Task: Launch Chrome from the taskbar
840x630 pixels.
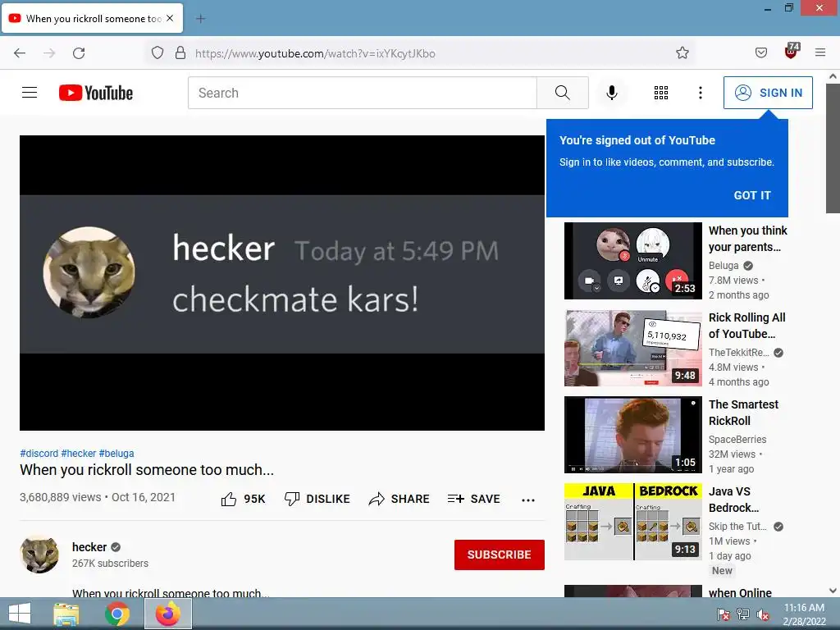Action: [117, 614]
